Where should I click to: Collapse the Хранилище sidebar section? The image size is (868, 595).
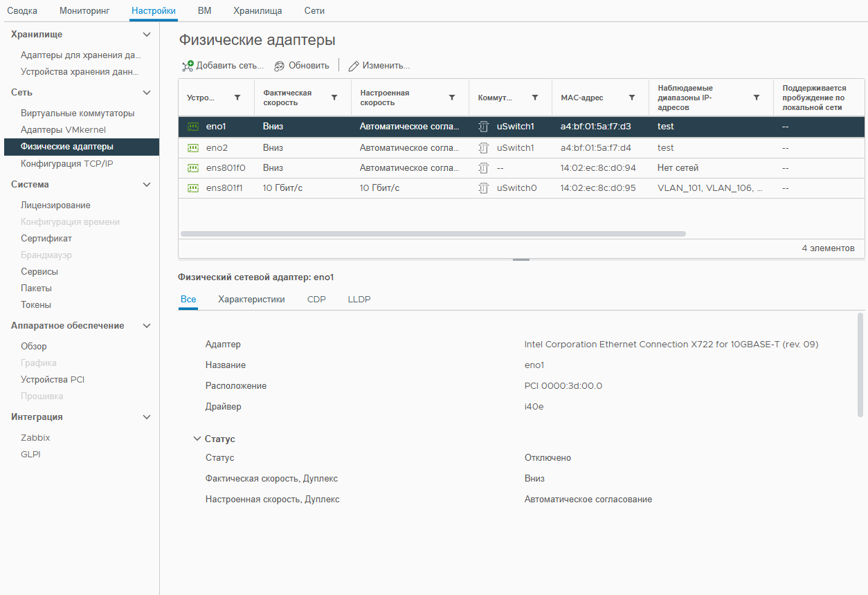click(146, 35)
